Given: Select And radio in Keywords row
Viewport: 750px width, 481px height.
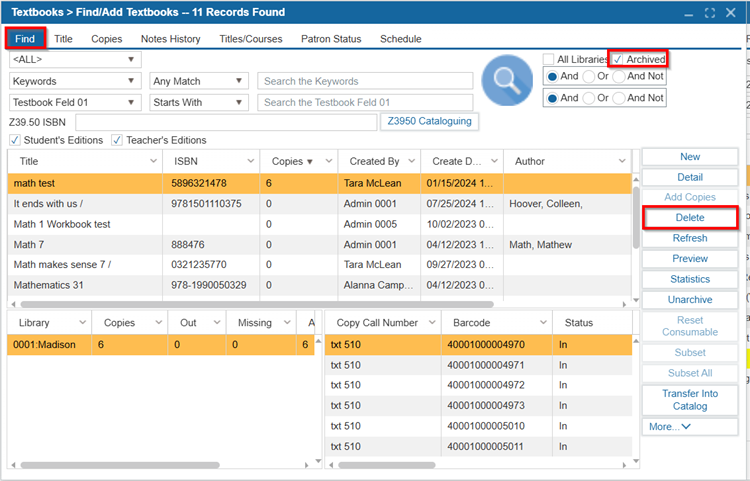Looking at the screenshot, I should click(552, 77).
